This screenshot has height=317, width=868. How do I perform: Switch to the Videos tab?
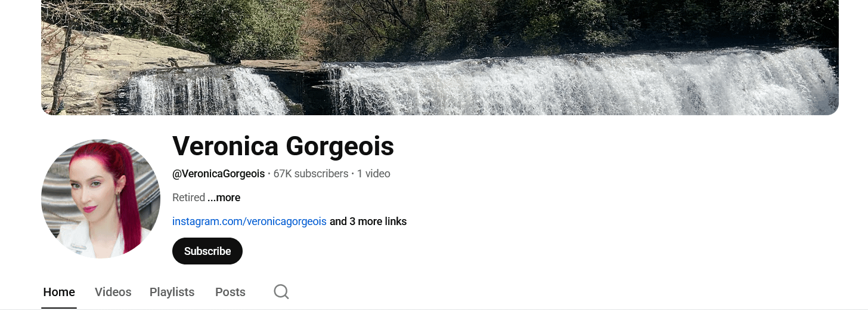pos(113,292)
